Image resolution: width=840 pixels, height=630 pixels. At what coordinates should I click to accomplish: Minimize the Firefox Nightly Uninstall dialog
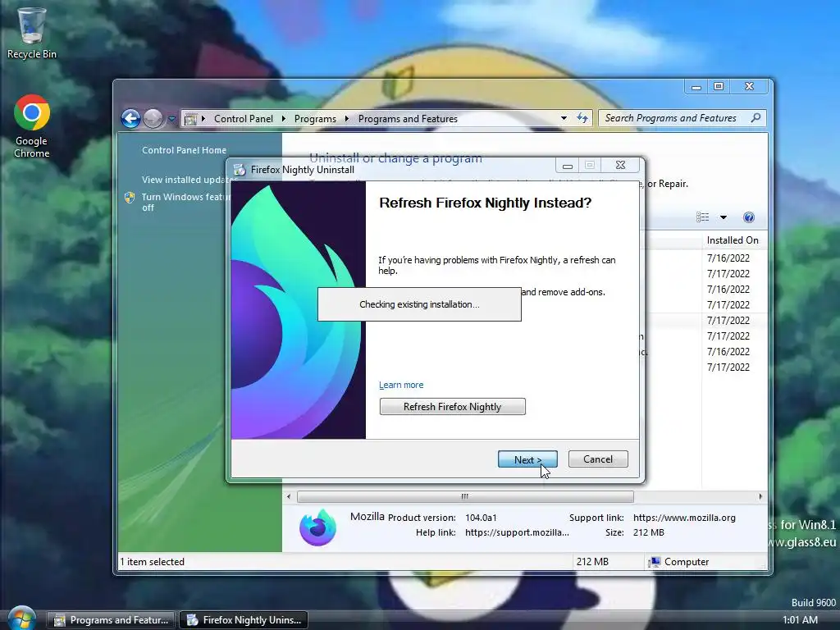568,166
